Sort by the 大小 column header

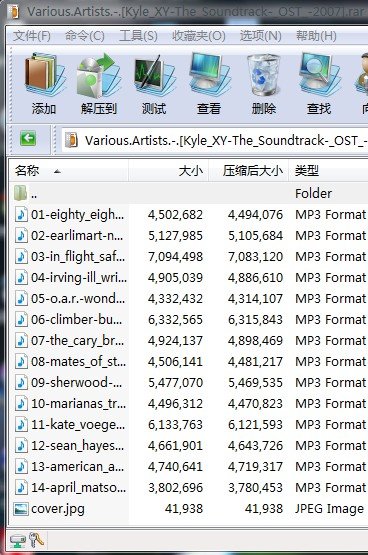169,171
